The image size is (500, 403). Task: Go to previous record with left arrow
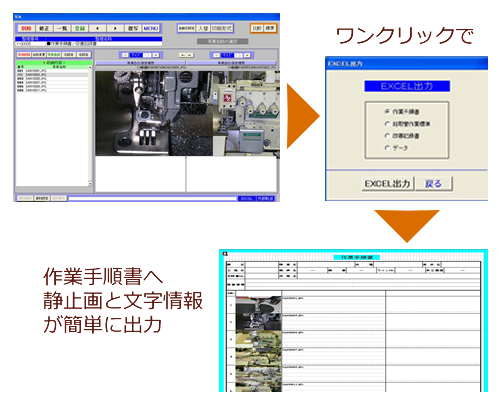tap(97, 28)
